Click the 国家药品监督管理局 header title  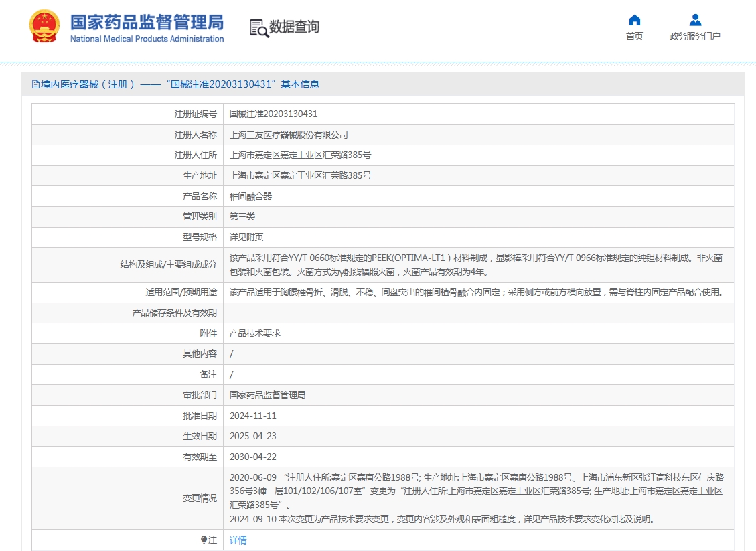[147, 23]
